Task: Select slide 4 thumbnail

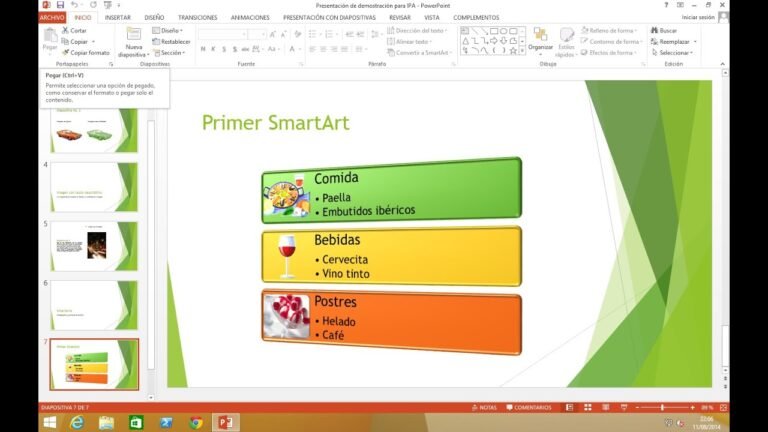Action: tap(94, 187)
